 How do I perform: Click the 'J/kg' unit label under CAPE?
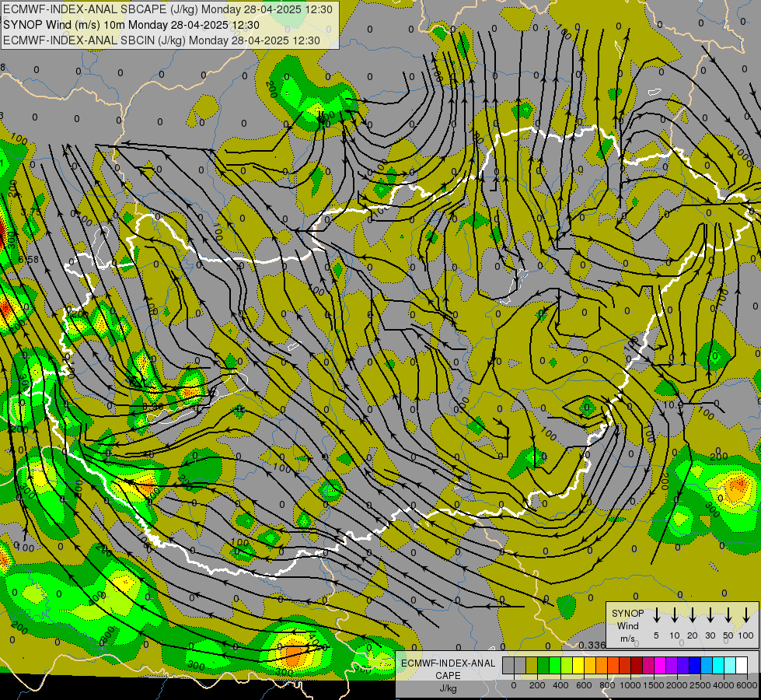[x=448, y=688]
